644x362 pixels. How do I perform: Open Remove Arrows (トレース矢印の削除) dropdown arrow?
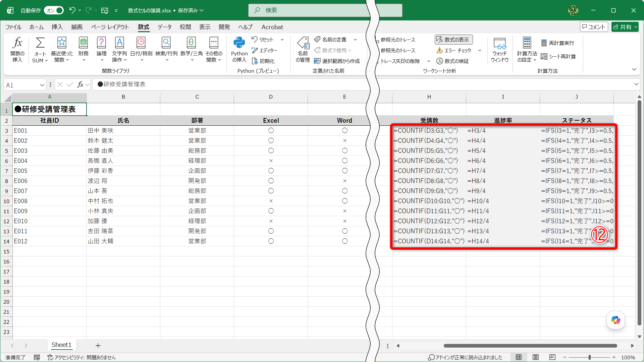(x=429, y=61)
